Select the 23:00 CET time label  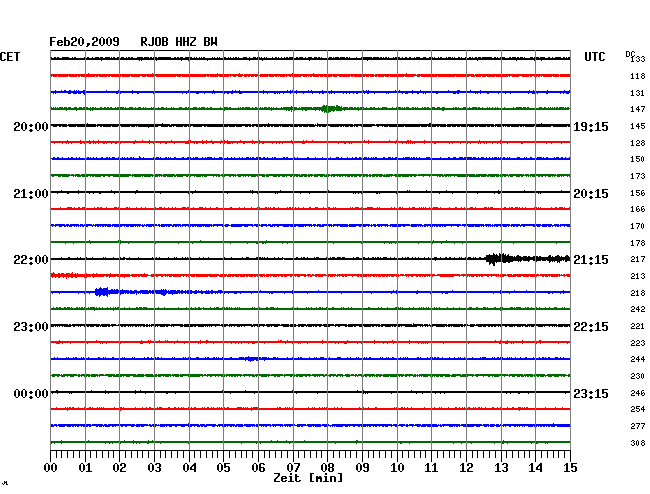coord(31,327)
